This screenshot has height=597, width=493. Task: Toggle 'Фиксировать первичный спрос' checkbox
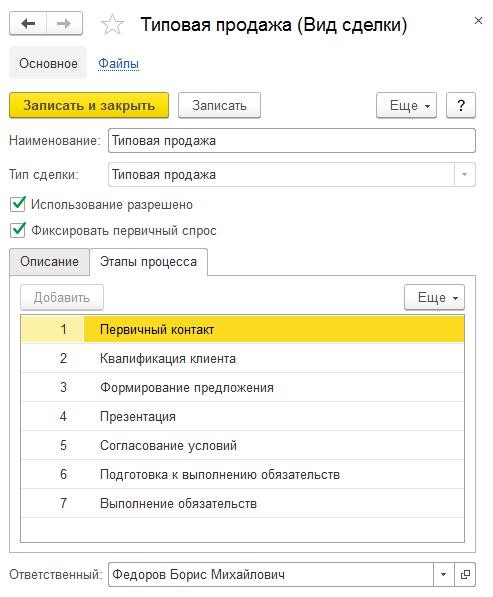[18, 230]
